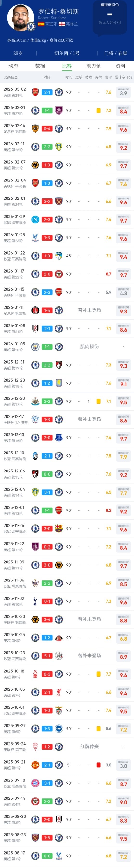Tap the 3.9 懂球帝 rating badge
The image size is (134, 868).
tap(124, 92)
